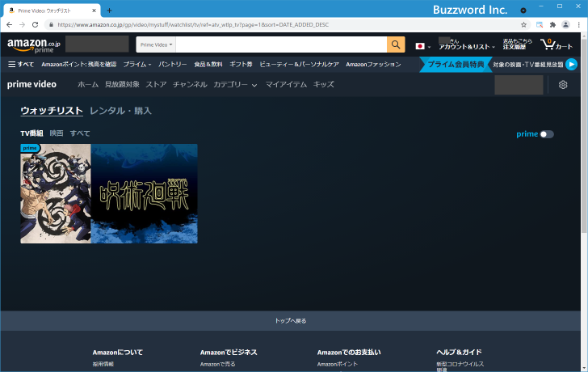Close the Prime Video browser tab

94,11
